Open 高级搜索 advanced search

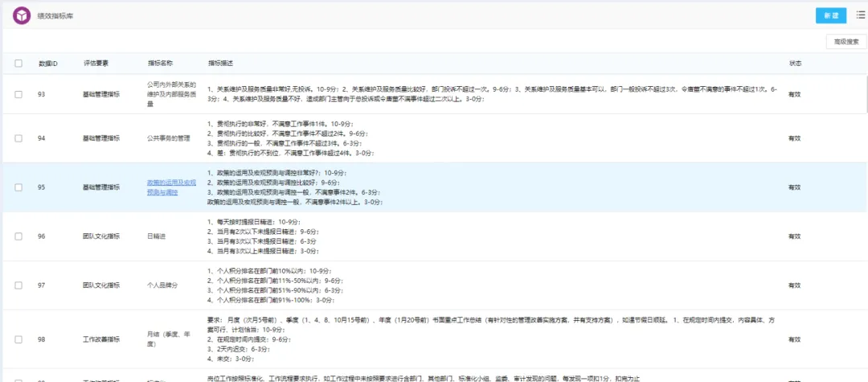coord(845,42)
